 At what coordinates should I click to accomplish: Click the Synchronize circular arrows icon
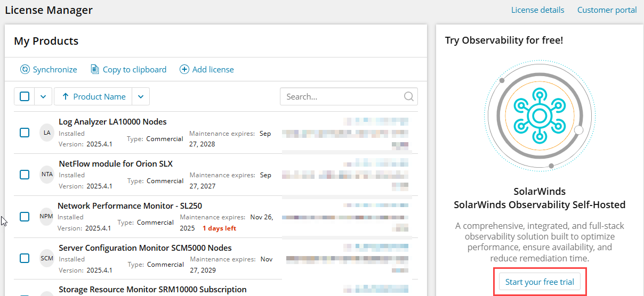[x=25, y=69]
